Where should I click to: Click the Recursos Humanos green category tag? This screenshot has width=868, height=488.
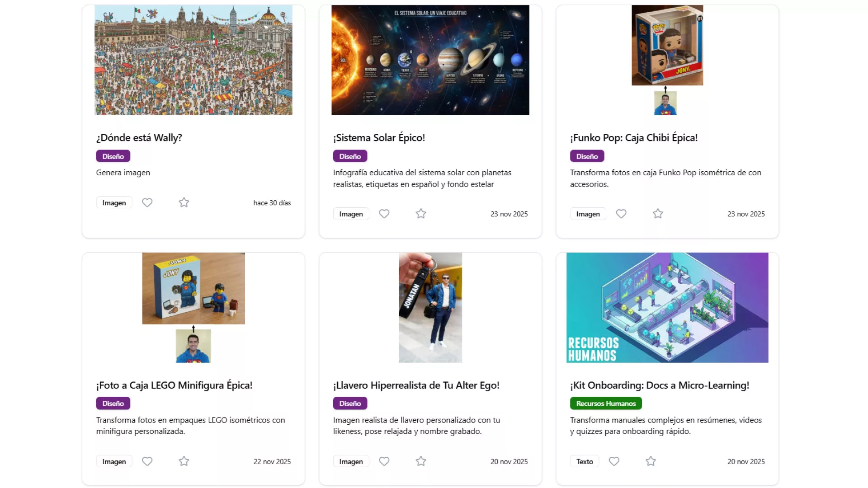[x=606, y=403]
